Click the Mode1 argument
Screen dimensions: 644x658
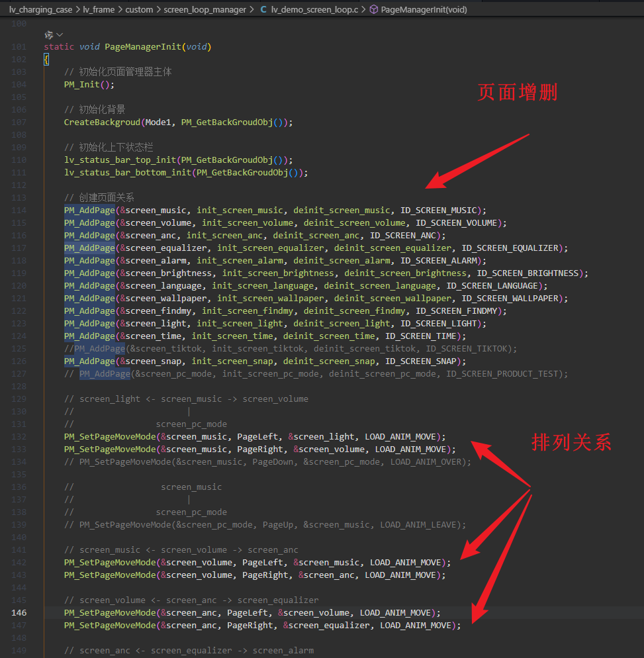(x=158, y=122)
